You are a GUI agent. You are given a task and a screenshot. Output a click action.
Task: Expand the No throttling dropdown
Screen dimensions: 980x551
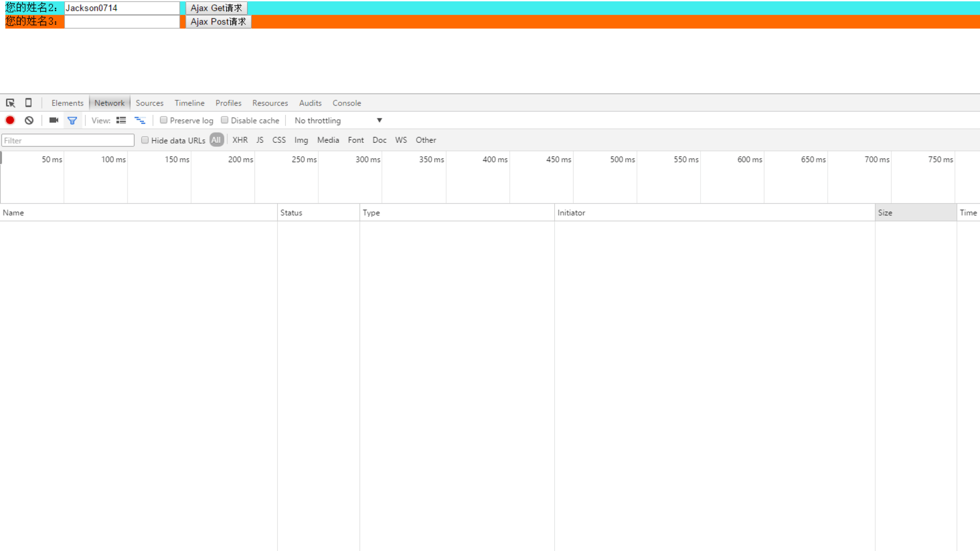(379, 120)
